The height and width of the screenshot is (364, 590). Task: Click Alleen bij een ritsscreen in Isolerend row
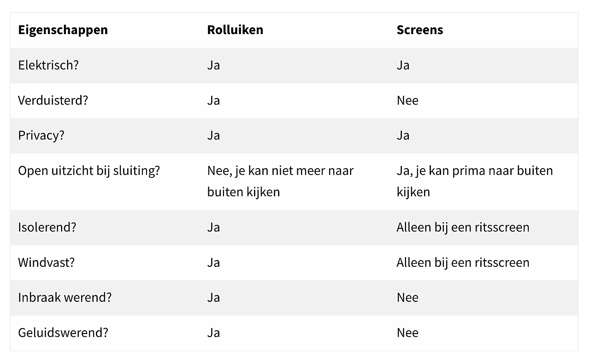click(x=463, y=227)
